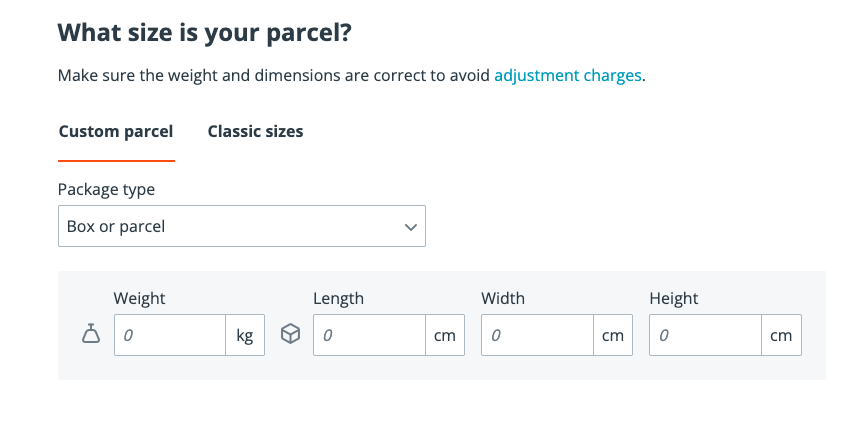Image resolution: width=858 pixels, height=423 pixels.
Task: Open the adjustment charges link
Action: tap(568, 75)
